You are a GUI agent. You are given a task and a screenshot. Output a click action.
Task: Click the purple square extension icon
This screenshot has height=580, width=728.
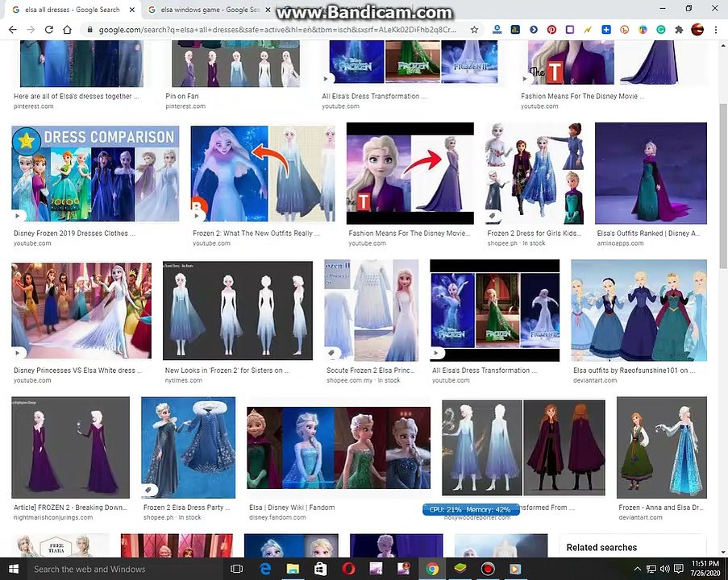tap(570, 30)
